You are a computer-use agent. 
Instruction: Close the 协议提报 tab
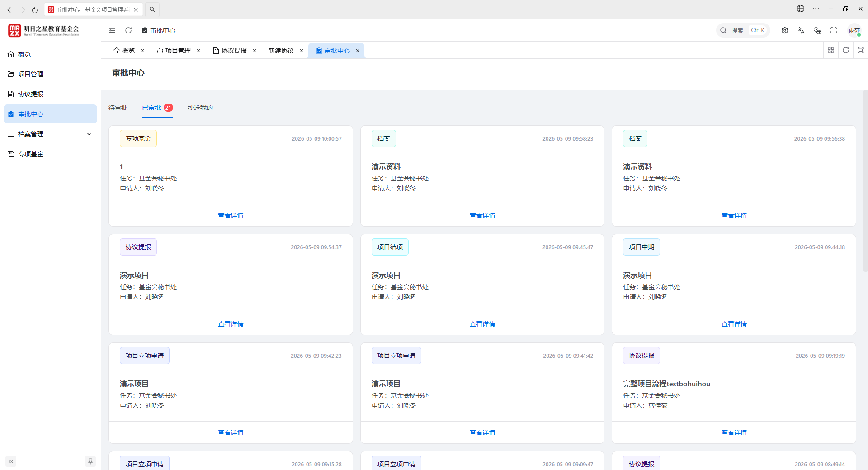255,51
